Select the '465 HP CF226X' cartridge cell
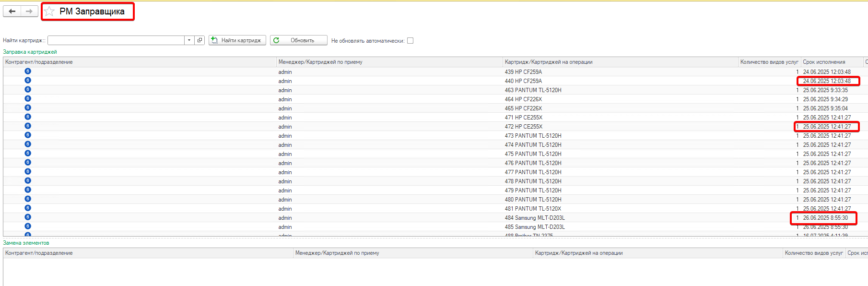The width and height of the screenshot is (868, 286). tap(523, 108)
